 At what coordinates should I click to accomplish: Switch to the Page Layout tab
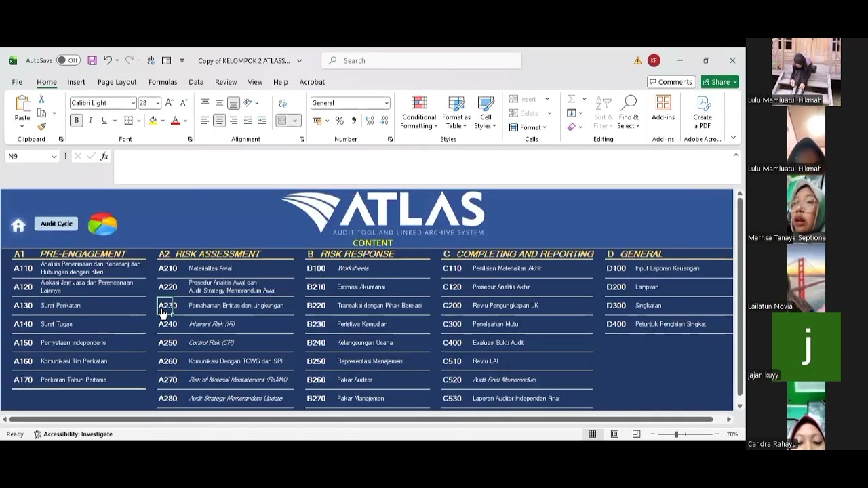[117, 82]
